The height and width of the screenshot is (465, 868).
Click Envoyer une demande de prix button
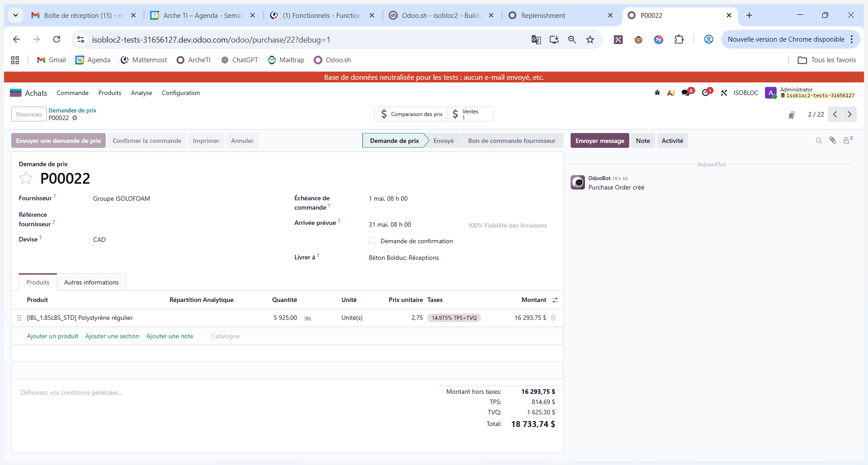(x=58, y=141)
